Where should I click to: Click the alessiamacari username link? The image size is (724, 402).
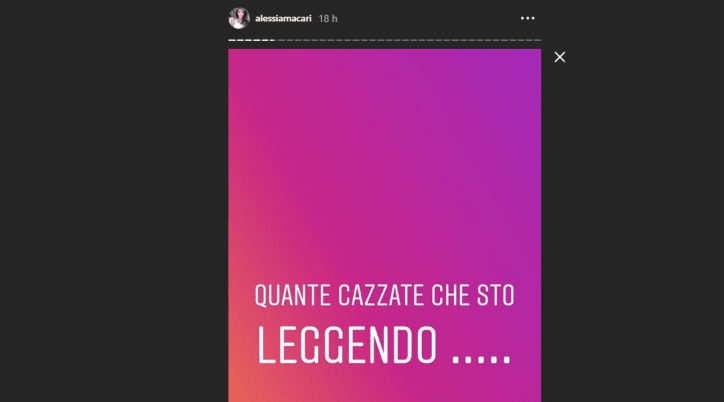pos(283,18)
